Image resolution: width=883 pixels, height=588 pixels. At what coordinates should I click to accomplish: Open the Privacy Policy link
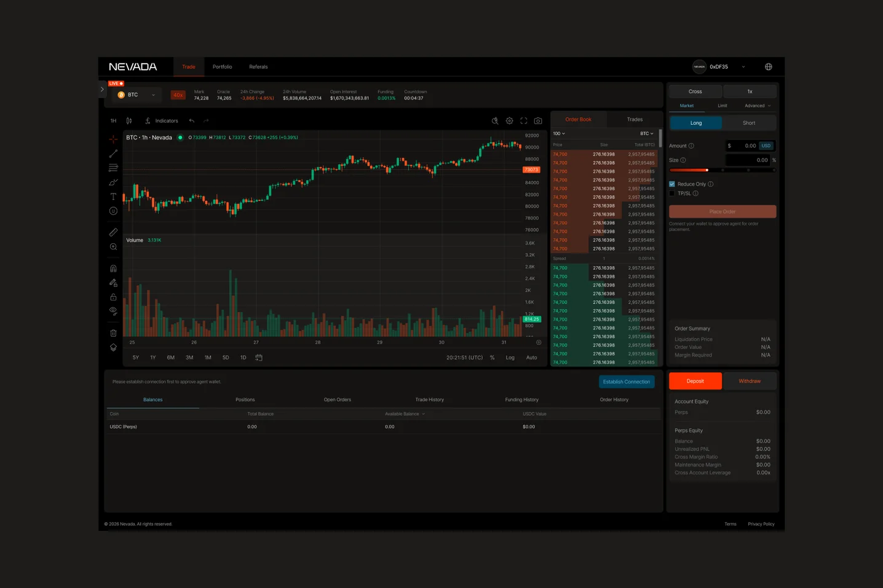click(x=761, y=524)
